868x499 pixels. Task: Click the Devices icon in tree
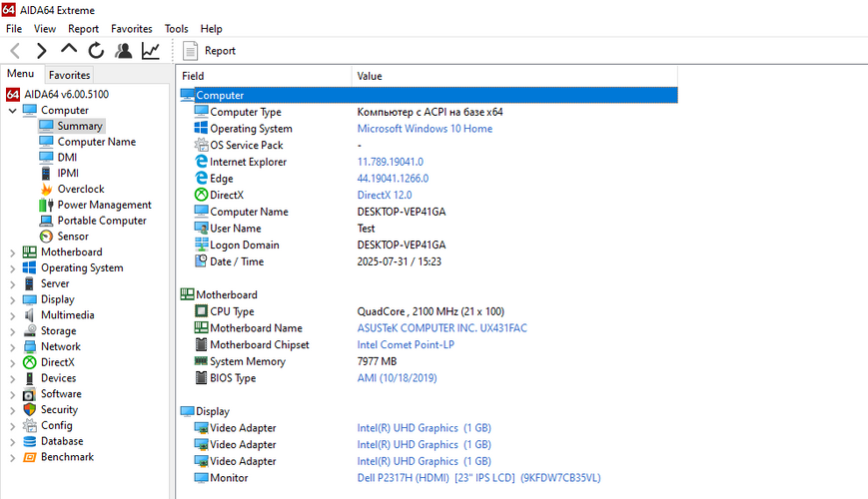pyautogui.click(x=29, y=378)
